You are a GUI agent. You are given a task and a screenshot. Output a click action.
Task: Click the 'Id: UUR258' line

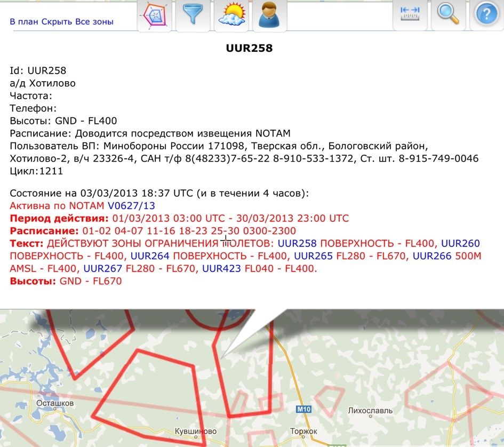coord(38,70)
